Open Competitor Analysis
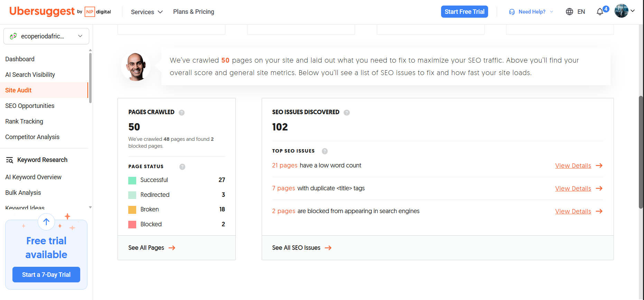644x300 pixels. [32, 137]
